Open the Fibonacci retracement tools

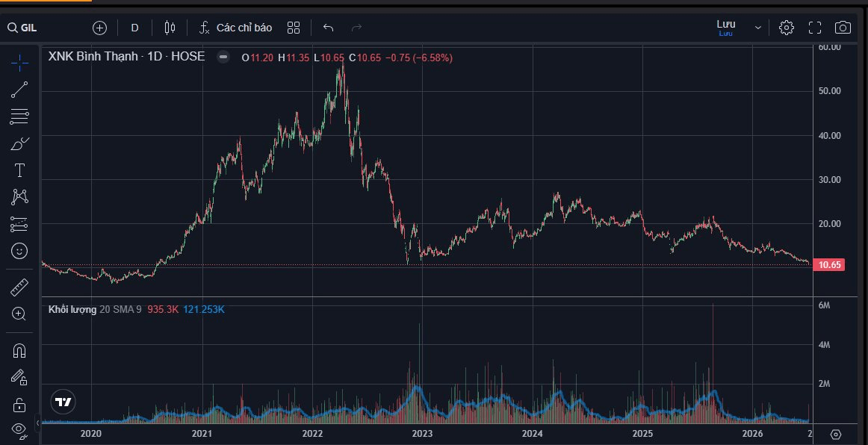point(19,116)
